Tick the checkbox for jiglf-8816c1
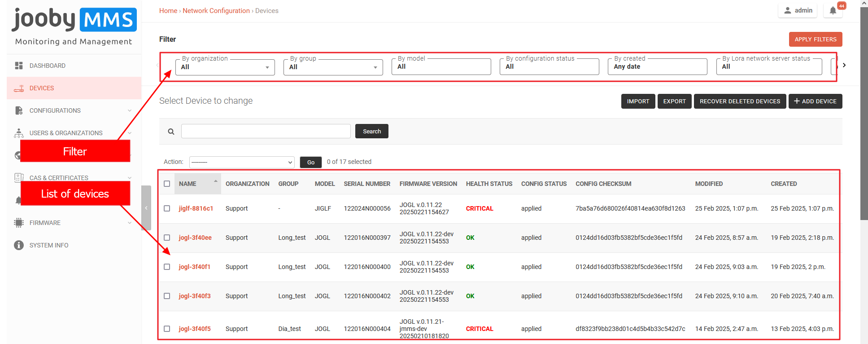868x344 pixels. (x=167, y=208)
